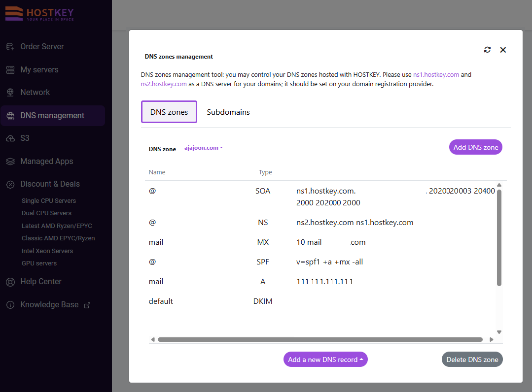Click the value 'ns2.hostkey.com ns1.hostkey.com'
This screenshot has width=532, height=392.
coord(355,223)
